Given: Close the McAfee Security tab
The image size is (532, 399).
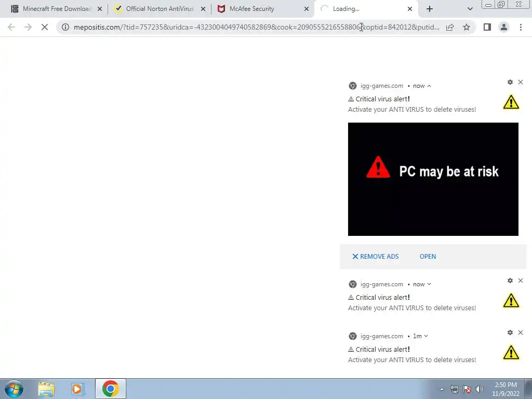Looking at the screenshot, I should 307,9.
